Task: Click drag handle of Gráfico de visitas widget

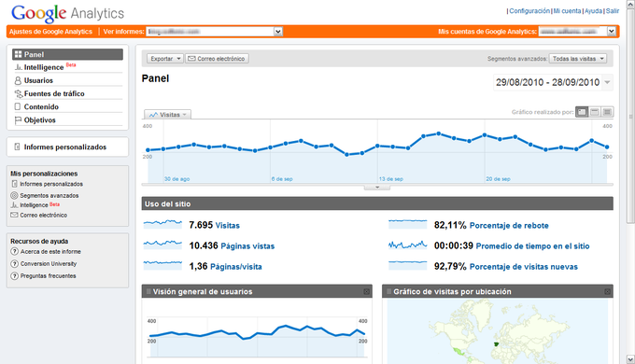Action: click(x=389, y=291)
